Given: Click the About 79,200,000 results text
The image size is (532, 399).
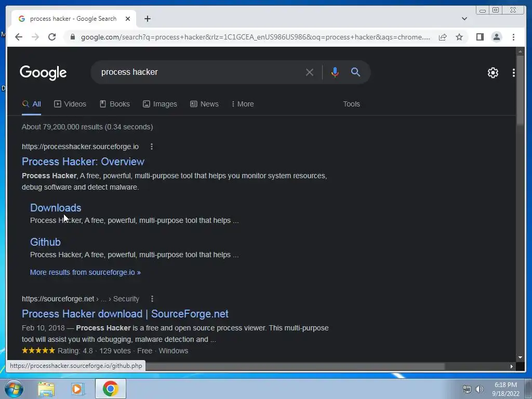Looking at the screenshot, I should [87, 127].
